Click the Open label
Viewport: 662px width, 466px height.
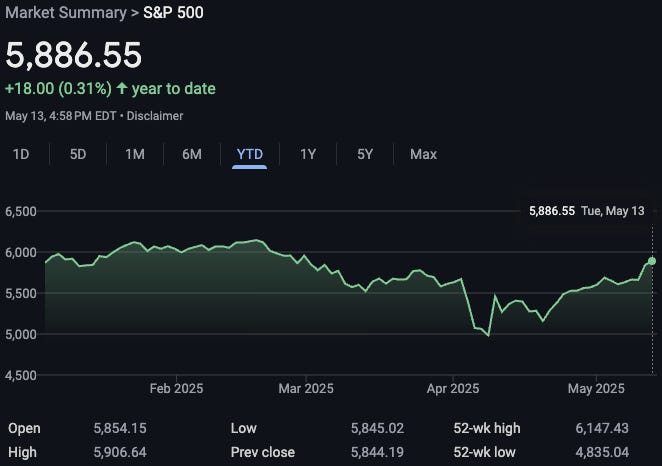24,428
